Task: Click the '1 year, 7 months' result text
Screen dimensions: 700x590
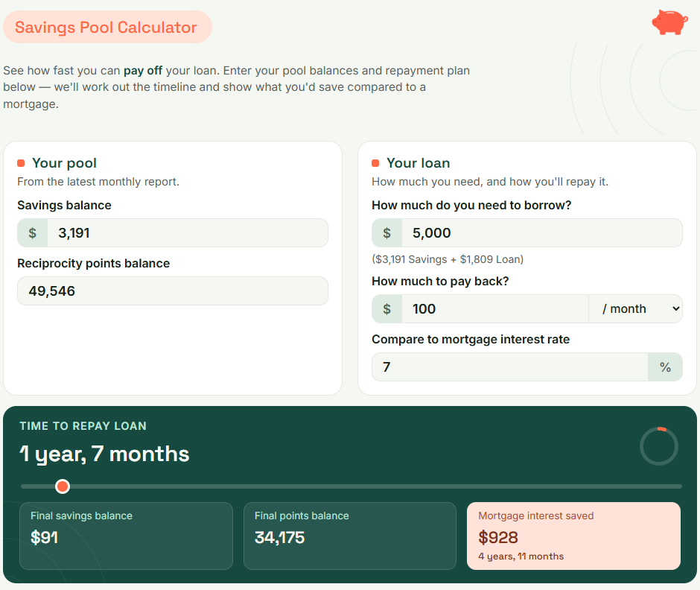Action: click(x=104, y=454)
